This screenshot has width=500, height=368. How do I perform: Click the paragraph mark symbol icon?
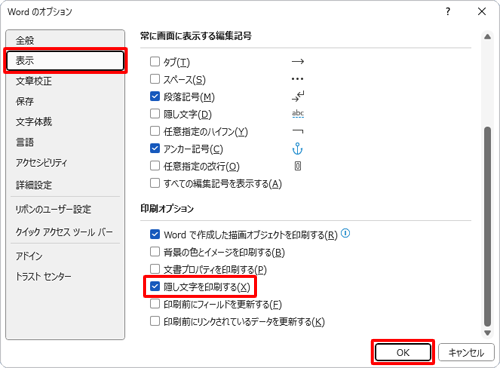[x=298, y=96]
